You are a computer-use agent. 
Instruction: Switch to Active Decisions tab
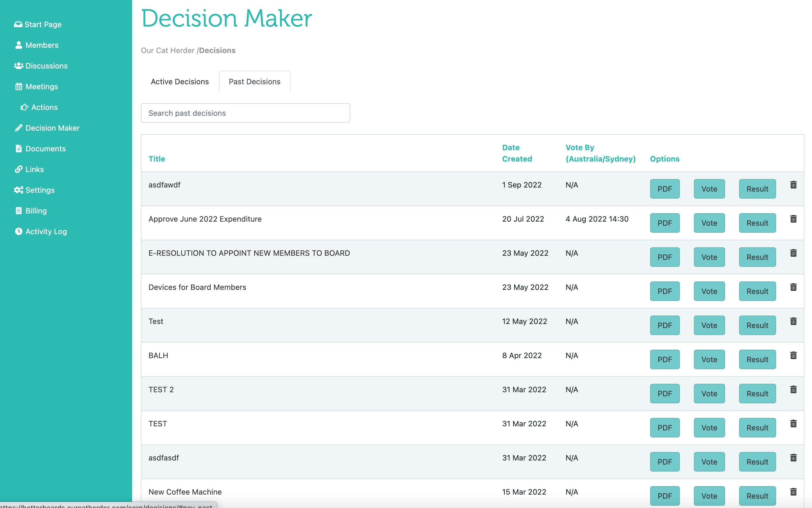[180, 82]
